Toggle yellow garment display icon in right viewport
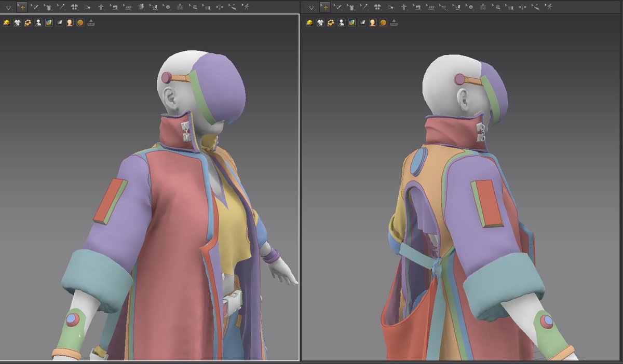 (x=310, y=23)
